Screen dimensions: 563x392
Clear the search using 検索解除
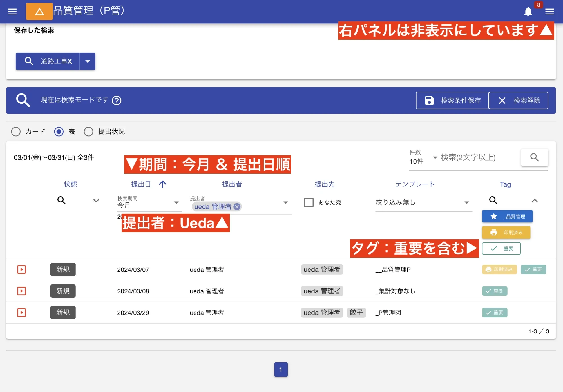pyautogui.click(x=519, y=100)
